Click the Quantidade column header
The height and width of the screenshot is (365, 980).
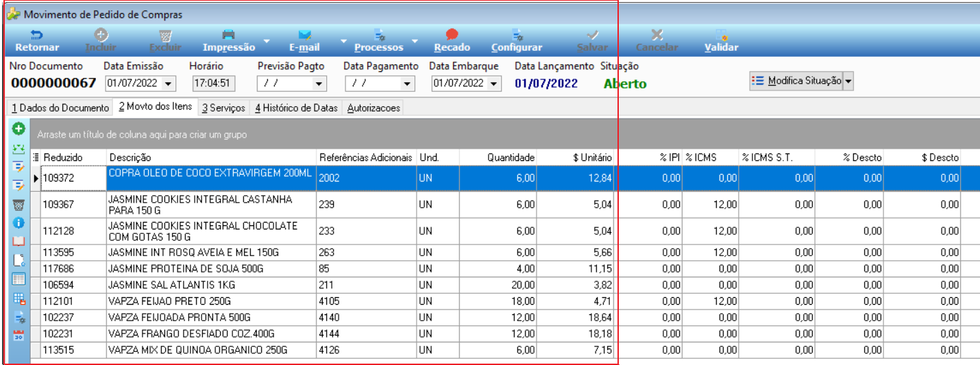pyautogui.click(x=498, y=158)
